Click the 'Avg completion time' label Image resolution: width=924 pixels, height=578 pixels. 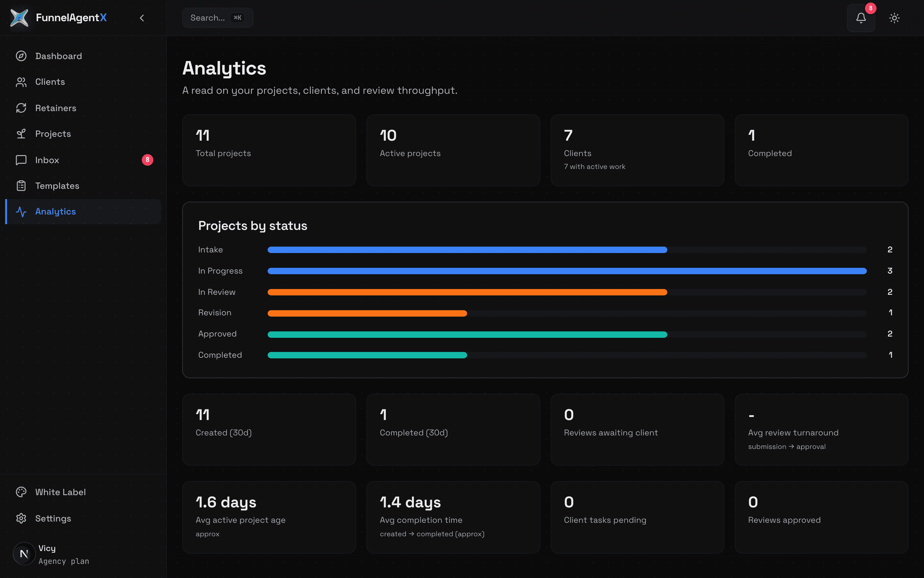pos(421,520)
